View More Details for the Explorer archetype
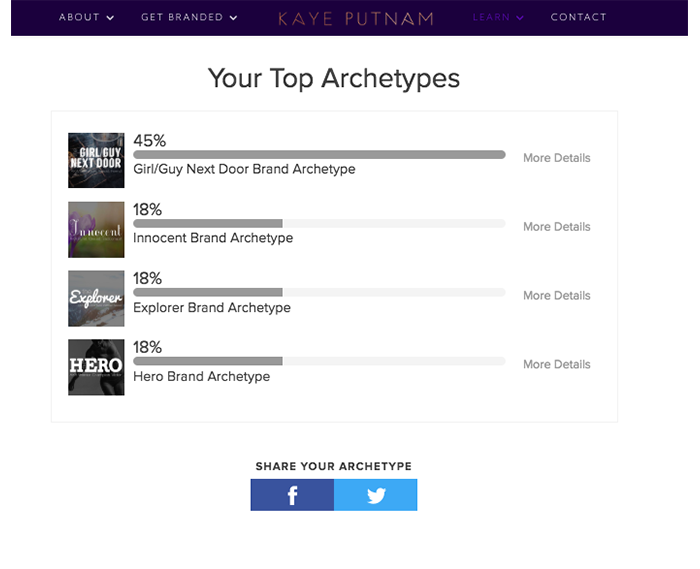Image resolution: width=700 pixels, height=569 pixels. [557, 295]
